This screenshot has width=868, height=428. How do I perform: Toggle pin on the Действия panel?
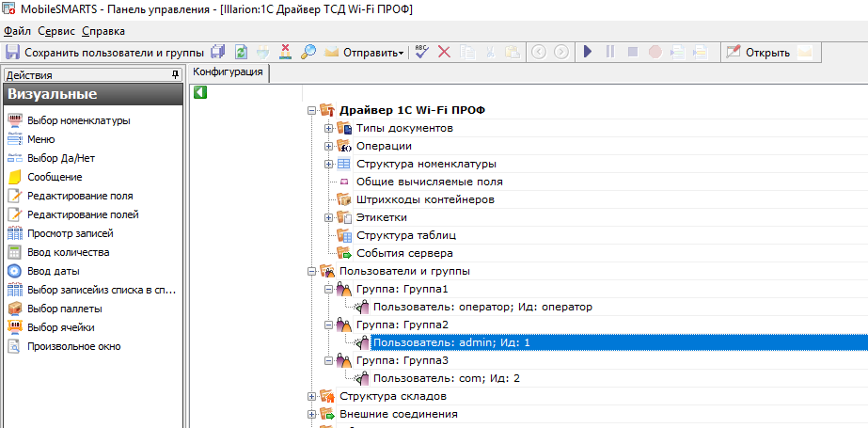click(176, 74)
